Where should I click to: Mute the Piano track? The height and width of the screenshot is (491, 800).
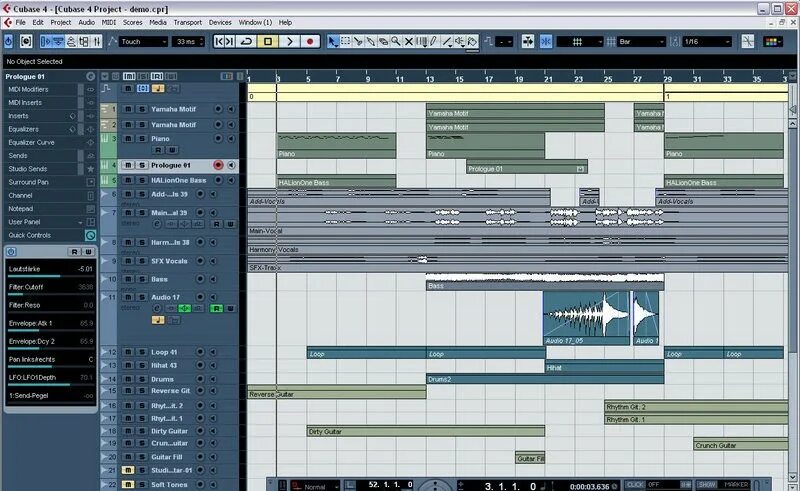pos(128,139)
